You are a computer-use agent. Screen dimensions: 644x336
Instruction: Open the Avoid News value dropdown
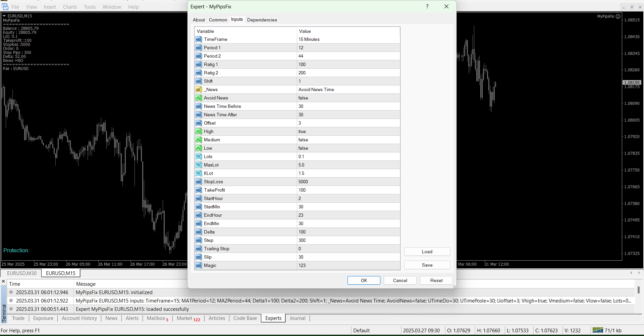tap(348, 98)
